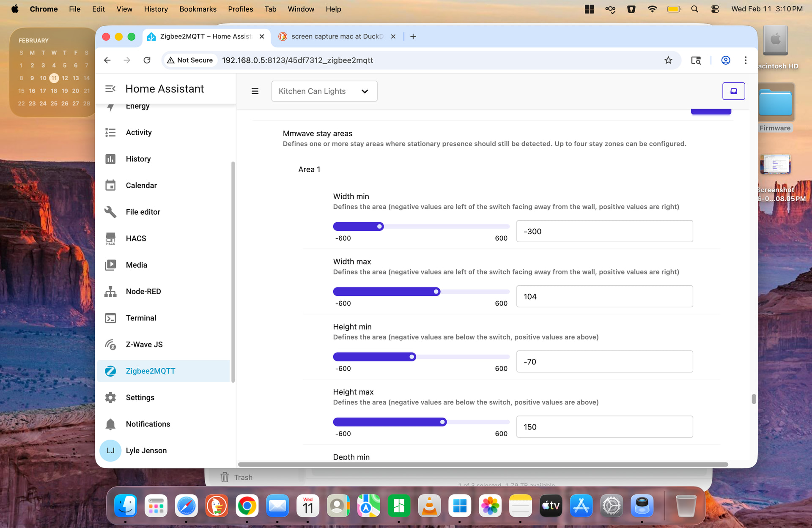Collapse the Home Assistant sidebar
This screenshot has height=528, width=812.
110,89
